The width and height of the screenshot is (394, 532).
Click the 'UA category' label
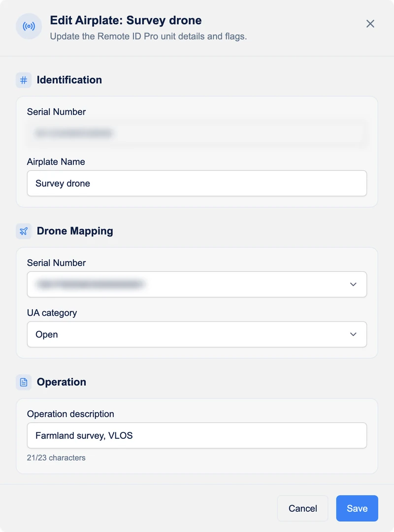(52, 313)
